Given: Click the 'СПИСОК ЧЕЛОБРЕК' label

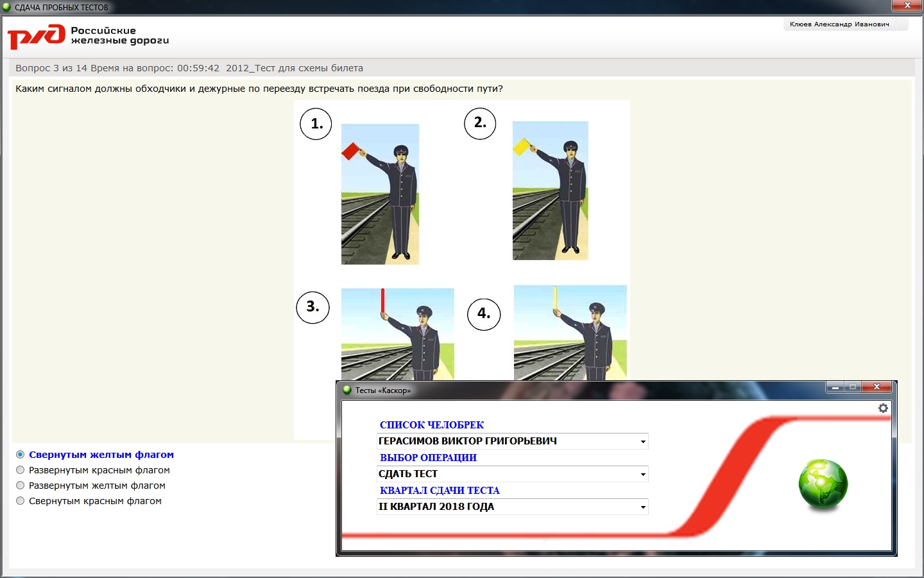Looking at the screenshot, I should tap(432, 425).
